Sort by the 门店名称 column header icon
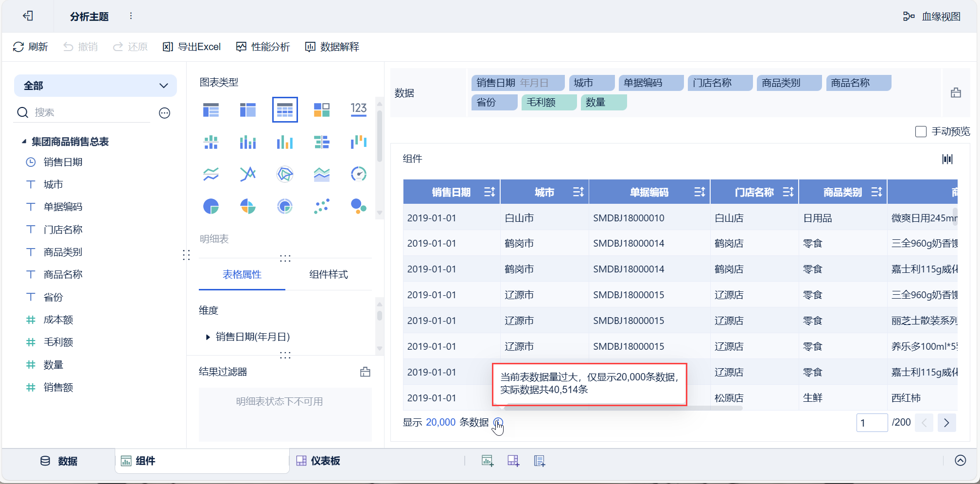The width and height of the screenshot is (980, 484). pos(788,192)
